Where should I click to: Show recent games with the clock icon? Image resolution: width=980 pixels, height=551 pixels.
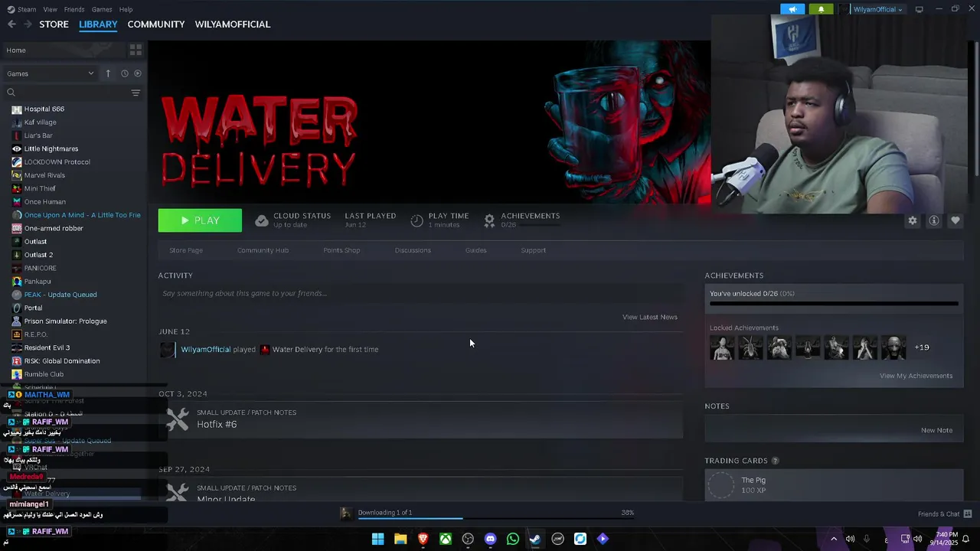pyautogui.click(x=124, y=73)
